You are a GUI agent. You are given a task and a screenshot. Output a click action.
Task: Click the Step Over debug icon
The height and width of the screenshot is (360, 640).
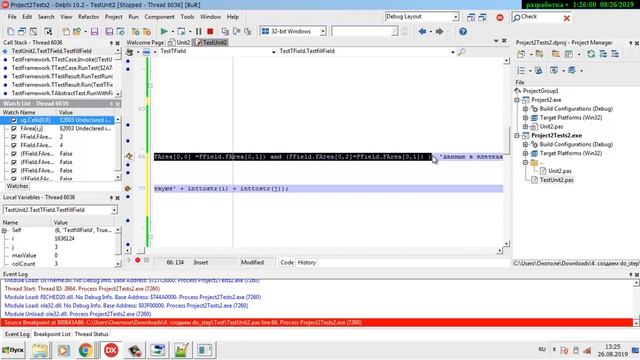[236, 31]
